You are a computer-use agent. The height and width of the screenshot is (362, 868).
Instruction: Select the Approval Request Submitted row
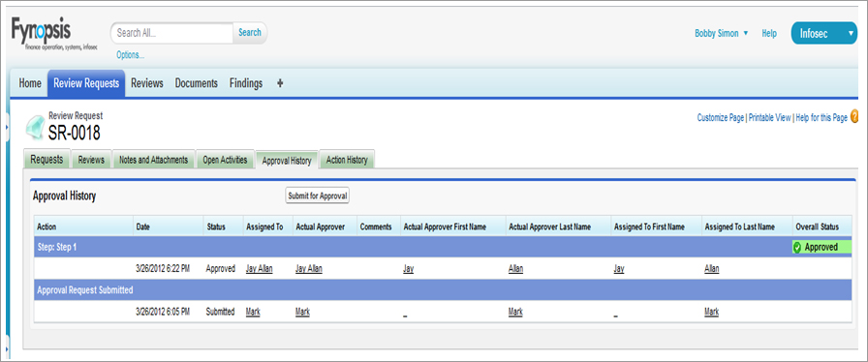443,289
